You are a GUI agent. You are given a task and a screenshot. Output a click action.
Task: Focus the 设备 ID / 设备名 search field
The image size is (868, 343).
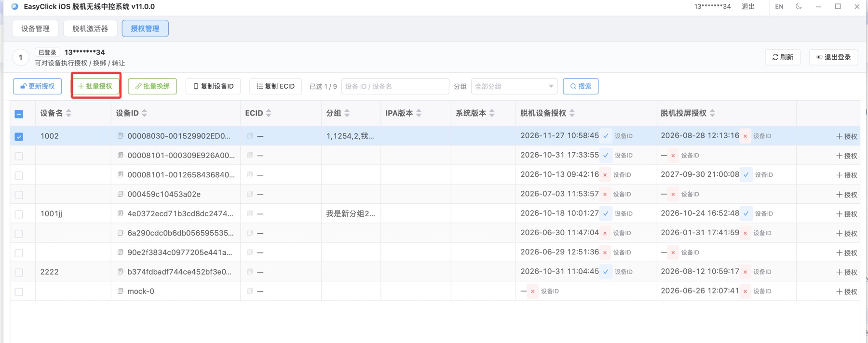395,86
